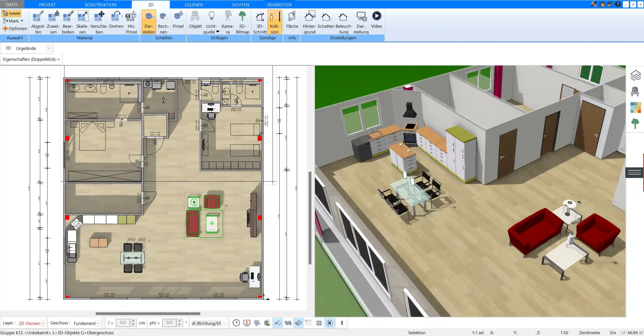Choose the Skalieren material tool
644x336 pixels.
83,22
